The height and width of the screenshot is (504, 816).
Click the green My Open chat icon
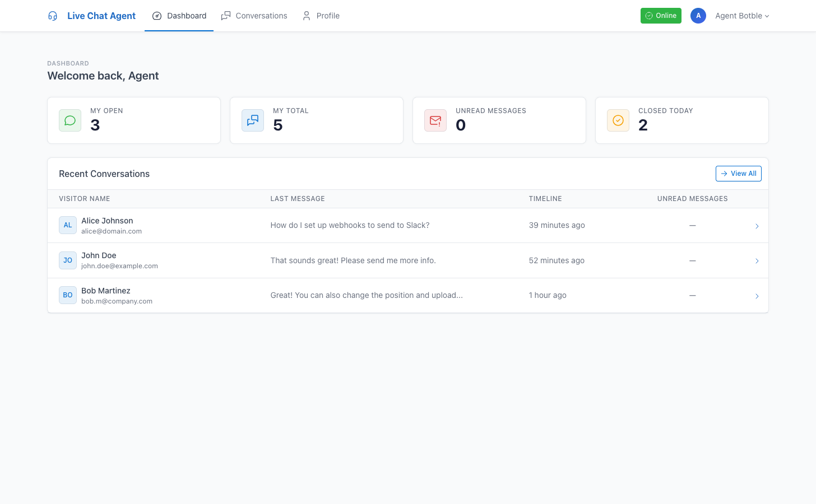point(69,120)
